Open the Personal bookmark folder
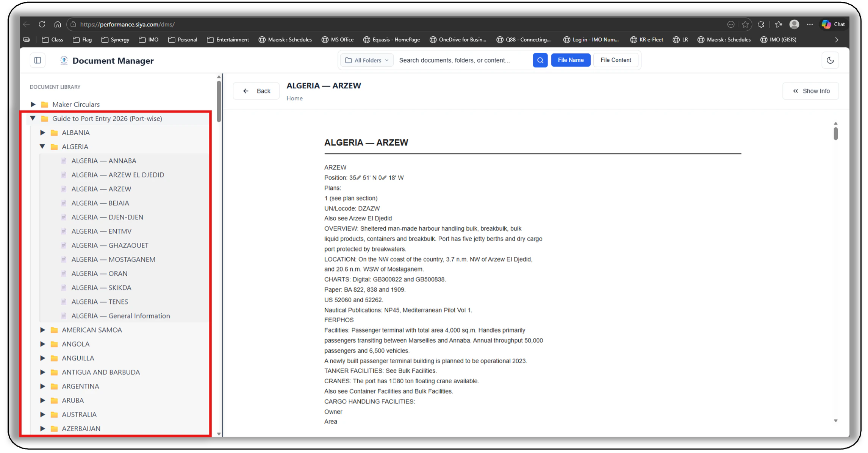Image resolution: width=868 pixels, height=453 pixels. 183,40
